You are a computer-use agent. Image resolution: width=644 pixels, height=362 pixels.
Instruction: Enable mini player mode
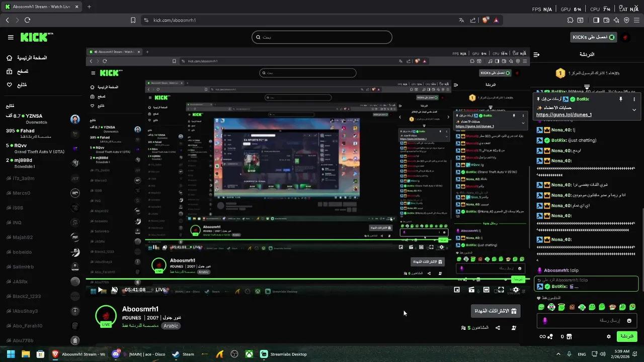[x=457, y=290]
